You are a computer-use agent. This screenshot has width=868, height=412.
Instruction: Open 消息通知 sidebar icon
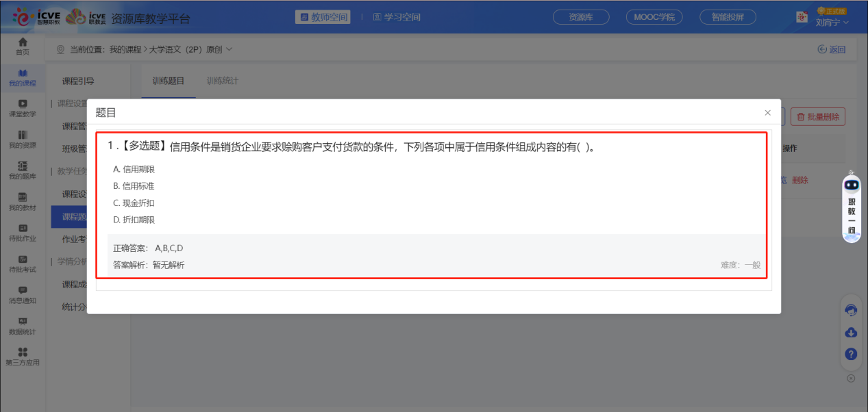click(23, 294)
